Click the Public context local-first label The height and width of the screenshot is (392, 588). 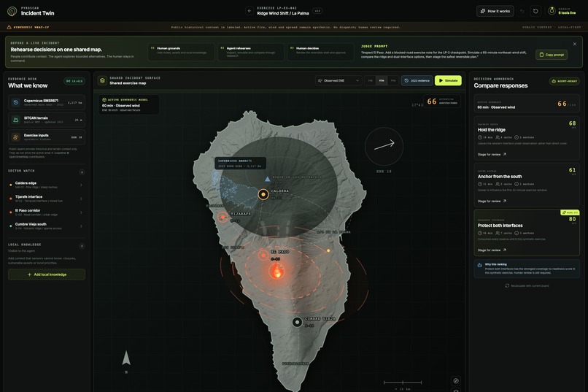[x=552, y=28]
